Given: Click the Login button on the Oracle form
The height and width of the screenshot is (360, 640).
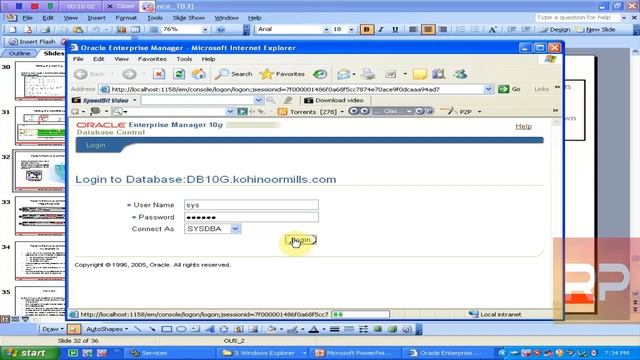Looking at the screenshot, I should [301, 240].
